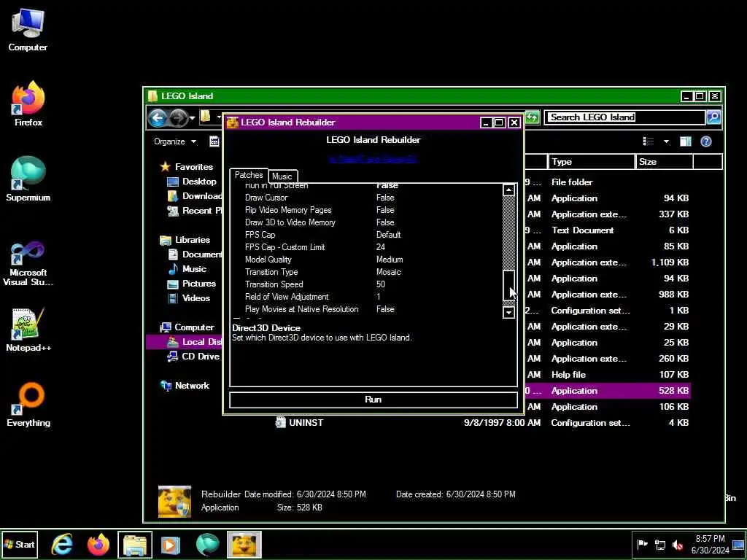Screen dimensions: 747x560
Task: Click the forward navigation arrow in Explorer
Action: coord(179,117)
